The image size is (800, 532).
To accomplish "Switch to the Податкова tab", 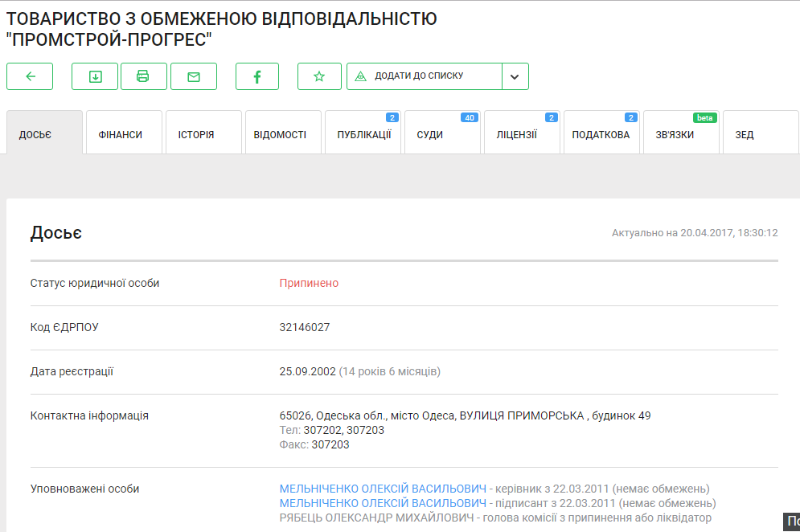I will coord(601,133).
